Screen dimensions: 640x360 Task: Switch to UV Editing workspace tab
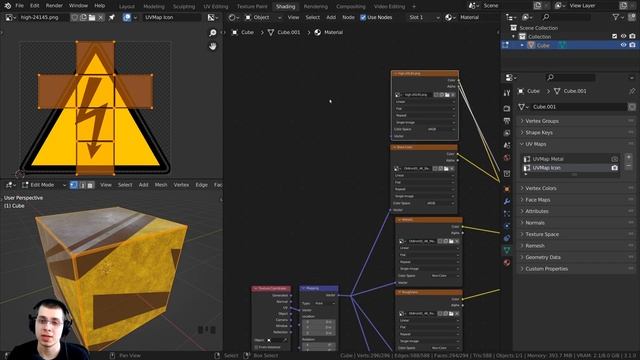pyautogui.click(x=216, y=7)
